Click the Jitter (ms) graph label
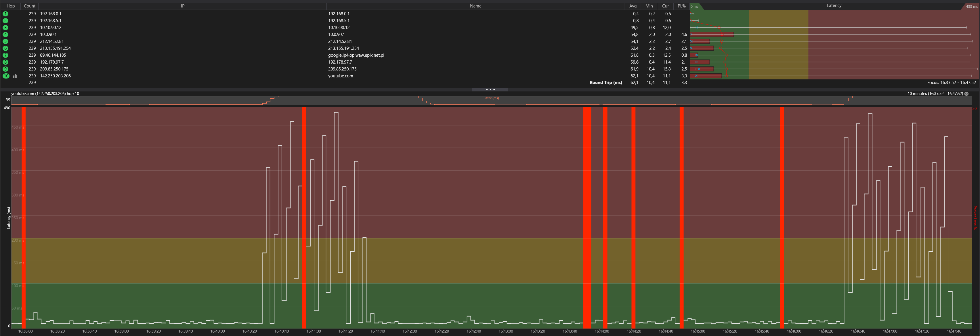Image resolution: width=980 pixels, height=336 pixels. (491, 98)
